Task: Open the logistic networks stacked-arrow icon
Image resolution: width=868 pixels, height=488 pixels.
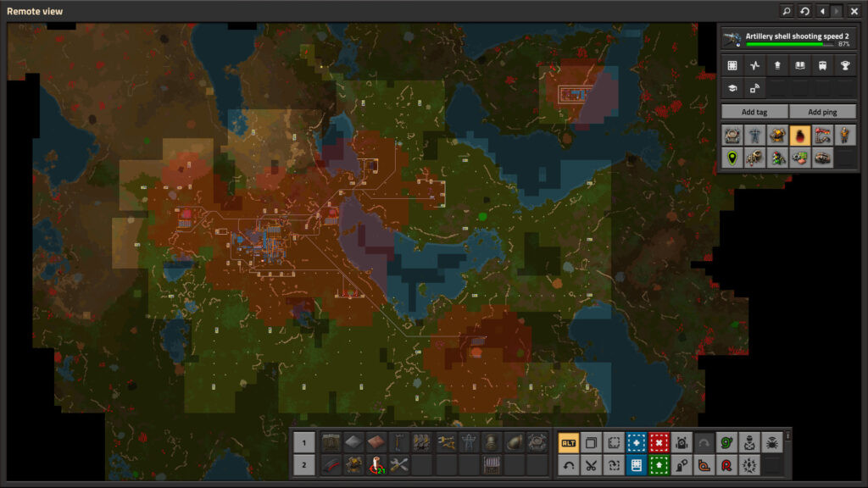Action: click(777, 65)
